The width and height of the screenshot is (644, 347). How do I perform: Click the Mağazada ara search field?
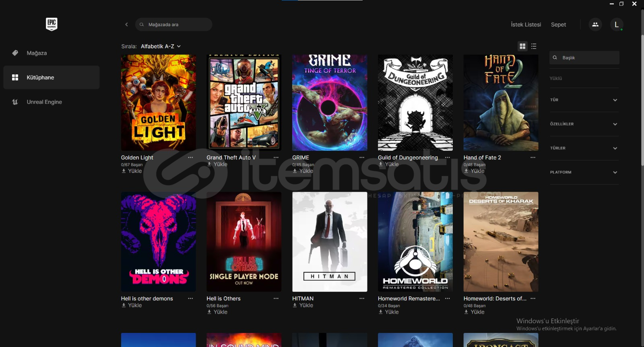tap(173, 25)
